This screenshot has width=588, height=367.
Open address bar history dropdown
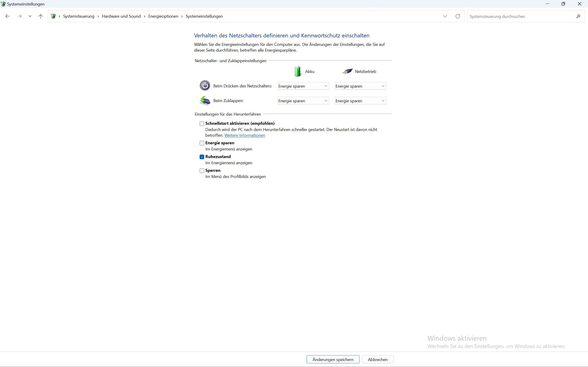(445, 16)
